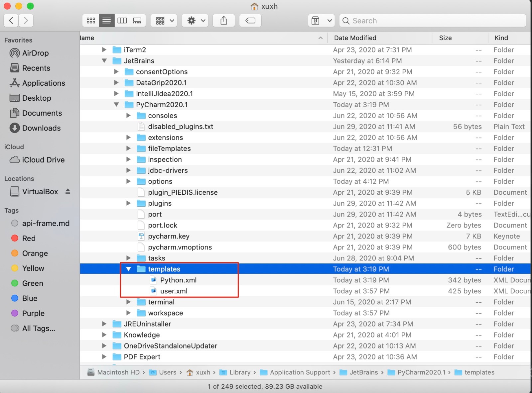Viewport: 532px width, 393px height.
Task: Filter by the Orange tag
Action: click(x=30, y=253)
